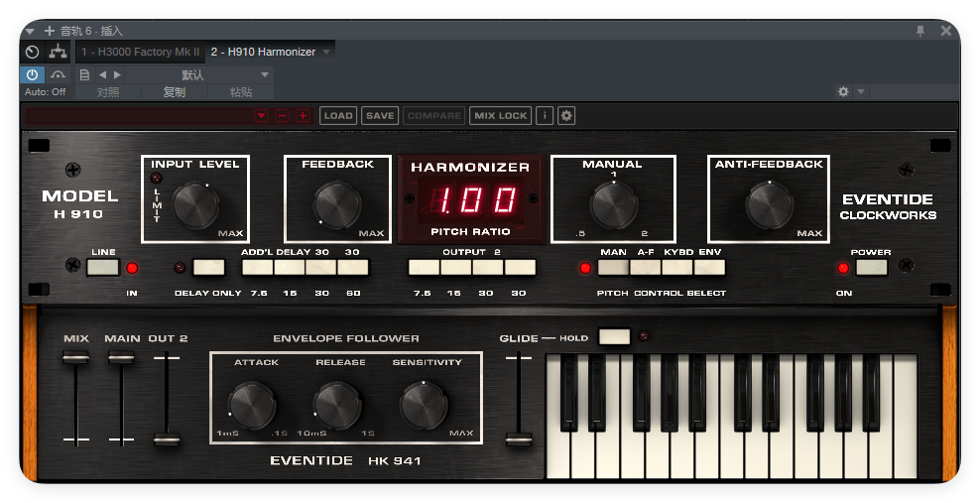Toggle the LINE in switch

click(x=103, y=268)
